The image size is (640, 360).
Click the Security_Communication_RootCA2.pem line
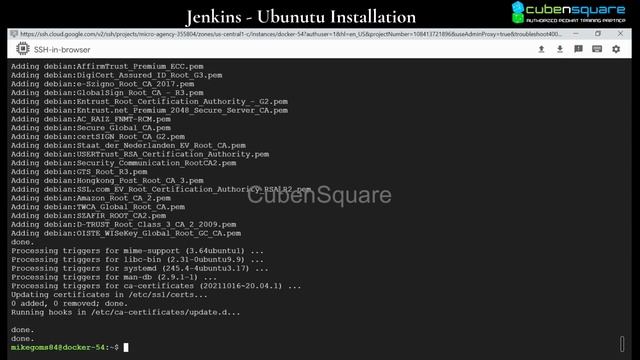pyautogui.click(x=123, y=163)
